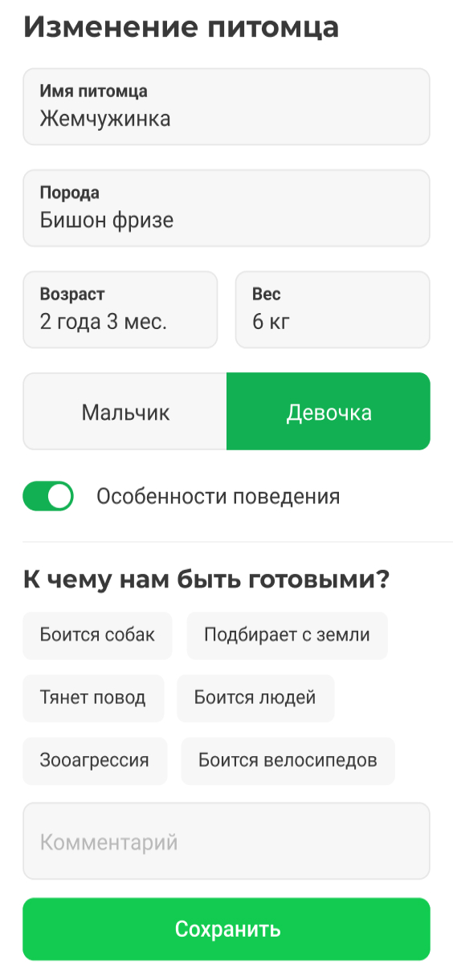Toggle the Боится велосипедов chip
453x980 pixels.
pyautogui.click(x=288, y=761)
